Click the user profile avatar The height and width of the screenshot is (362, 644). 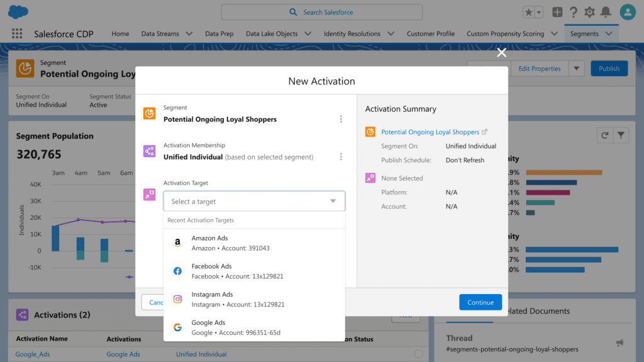click(628, 13)
